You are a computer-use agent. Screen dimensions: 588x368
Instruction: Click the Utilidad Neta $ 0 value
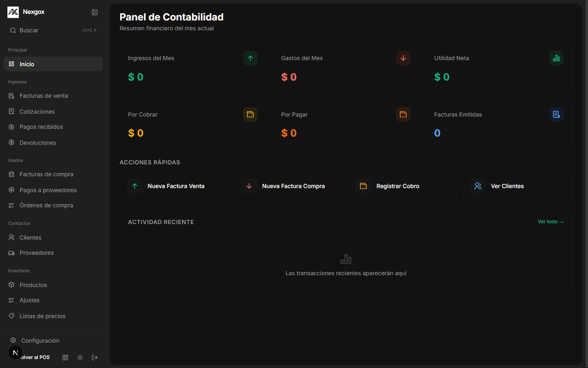point(442,77)
